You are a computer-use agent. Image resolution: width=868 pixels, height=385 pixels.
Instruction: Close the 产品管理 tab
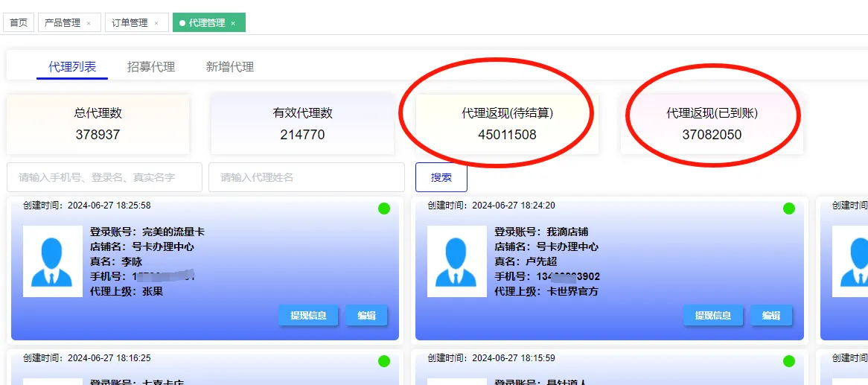click(x=89, y=23)
